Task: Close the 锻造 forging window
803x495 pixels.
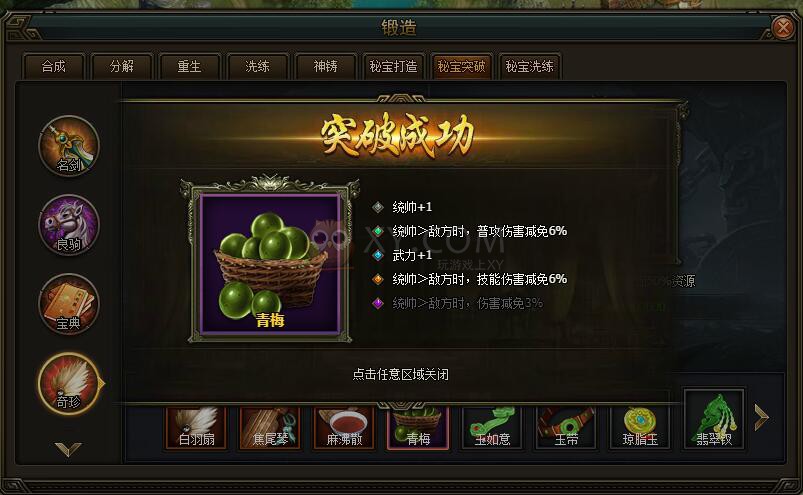Action: [x=783, y=27]
